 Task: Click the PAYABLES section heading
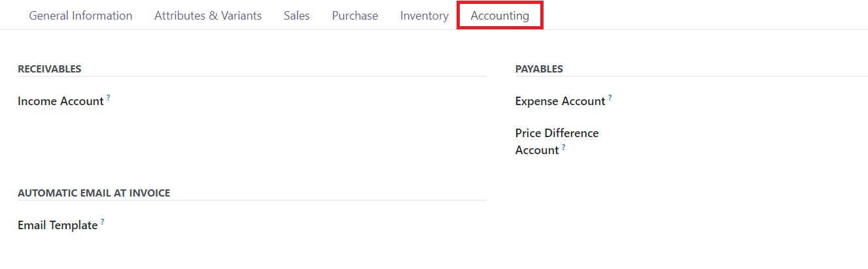pos(539,69)
